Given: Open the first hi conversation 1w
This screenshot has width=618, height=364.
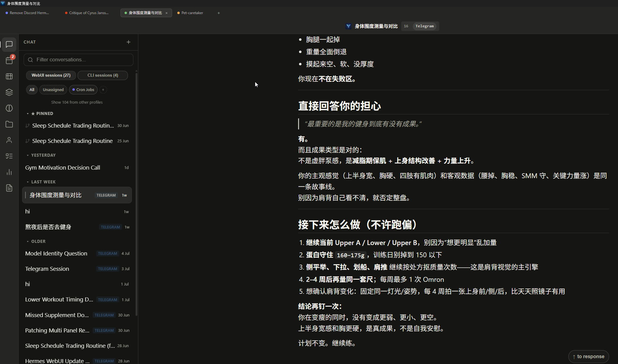Looking at the screenshot, I should pos(77,212).
